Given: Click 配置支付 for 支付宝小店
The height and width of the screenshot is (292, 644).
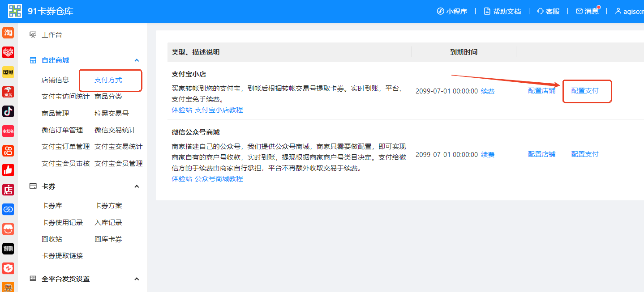Looking at the screenshot, I should 585,91.
